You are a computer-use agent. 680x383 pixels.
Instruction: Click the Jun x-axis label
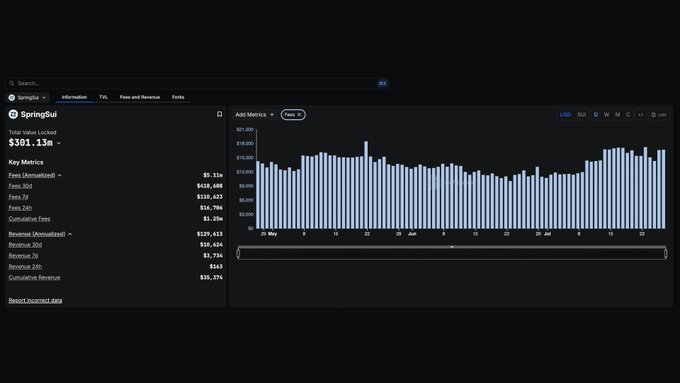[412, 234]
